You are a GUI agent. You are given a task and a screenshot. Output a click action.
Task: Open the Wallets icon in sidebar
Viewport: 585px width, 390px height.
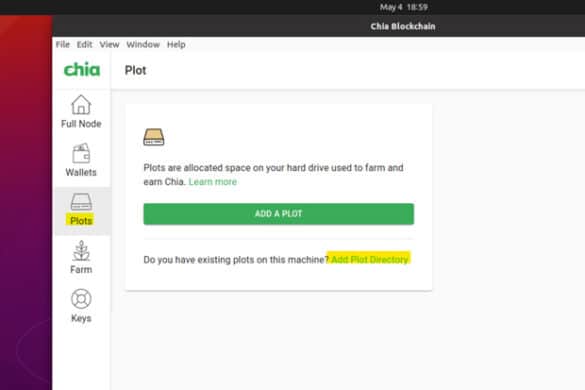[81, 153]
